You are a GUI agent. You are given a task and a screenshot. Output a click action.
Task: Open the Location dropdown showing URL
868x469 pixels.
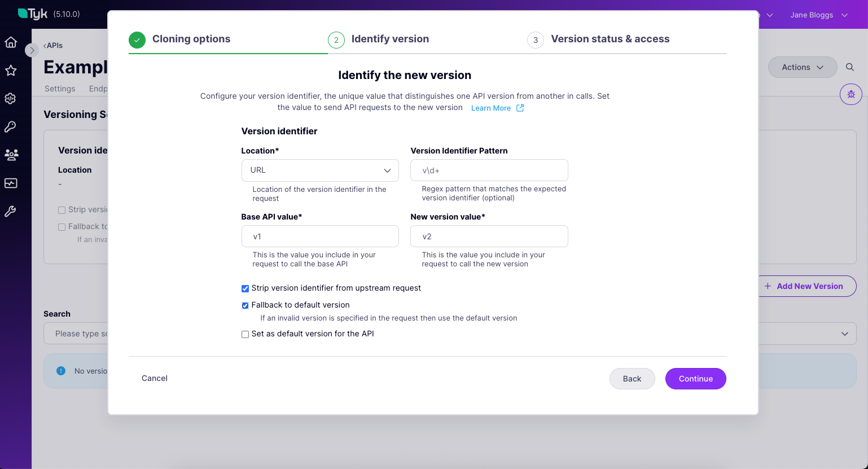(320, 170)
